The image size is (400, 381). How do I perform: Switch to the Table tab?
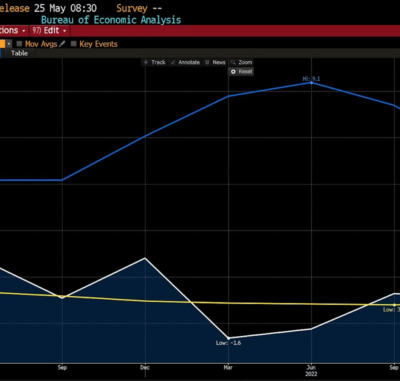point(19,53)
